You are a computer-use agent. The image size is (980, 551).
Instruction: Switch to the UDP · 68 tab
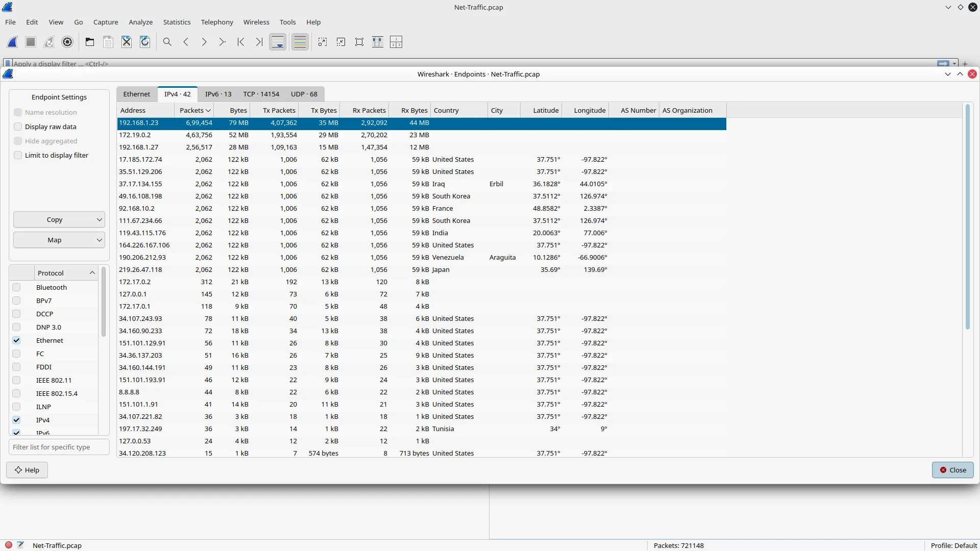point(304,94)
